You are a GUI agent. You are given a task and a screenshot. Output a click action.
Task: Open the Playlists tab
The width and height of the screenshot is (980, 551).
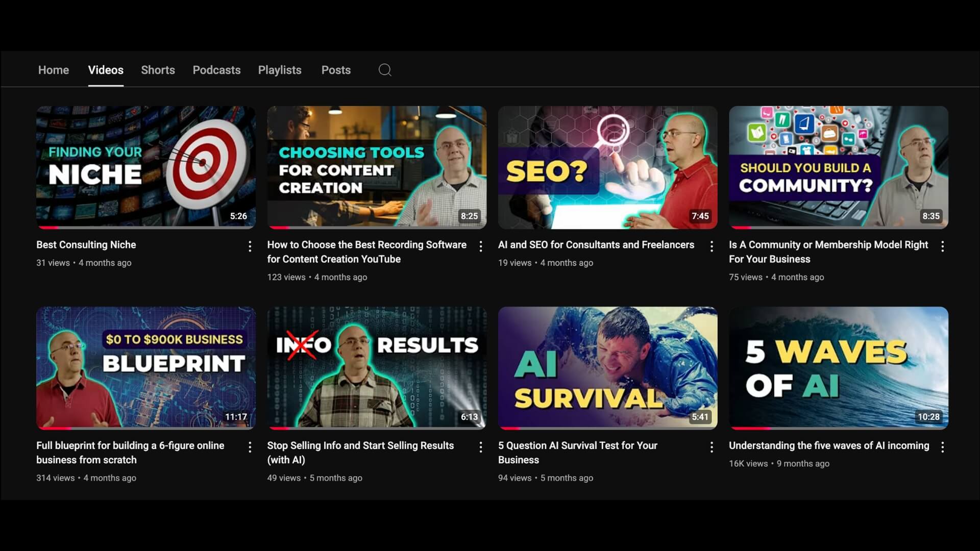click(x=280, y=70)
